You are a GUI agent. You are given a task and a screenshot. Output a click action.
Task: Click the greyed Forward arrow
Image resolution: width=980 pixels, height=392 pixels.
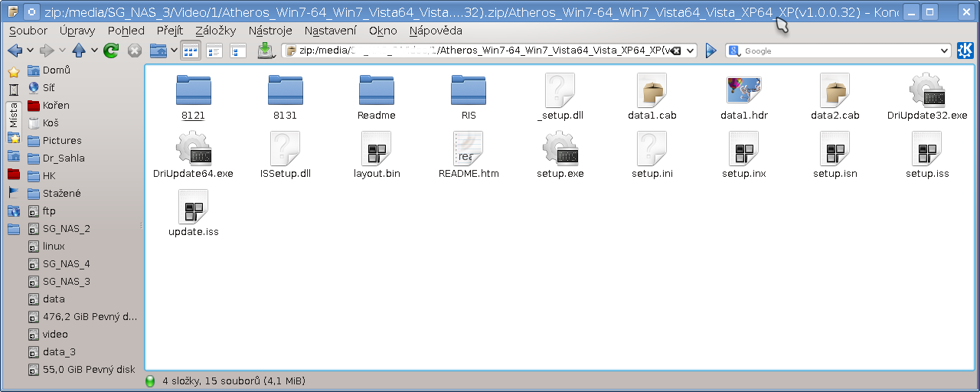(x=47, y=51)
